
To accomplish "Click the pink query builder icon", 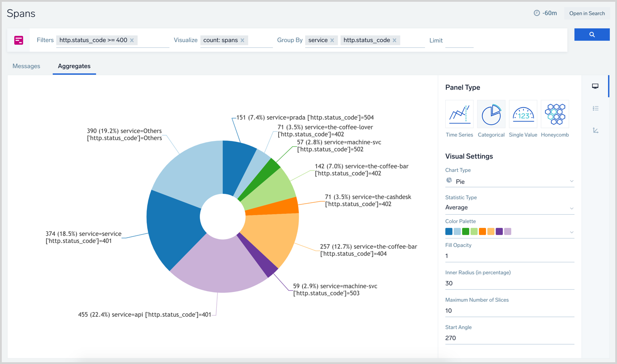I will pos(19,40).
